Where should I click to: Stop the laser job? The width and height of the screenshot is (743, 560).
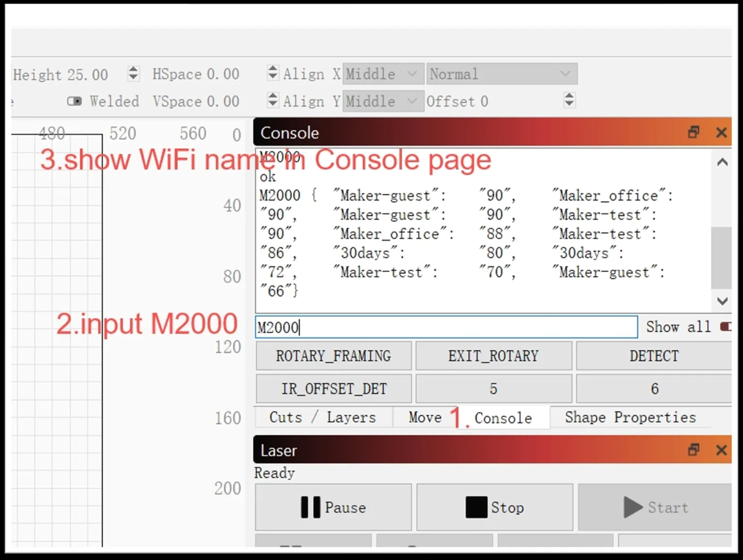point(495,507)
